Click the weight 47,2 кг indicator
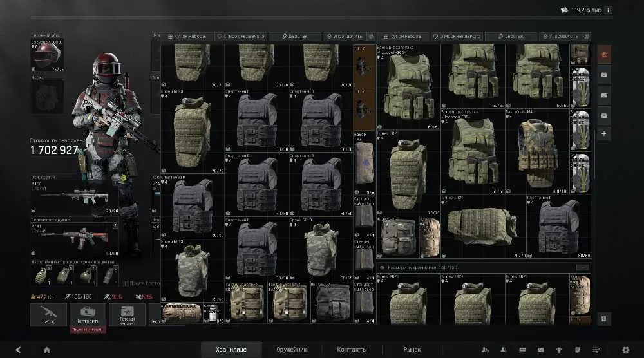 (x=42, y=296)
